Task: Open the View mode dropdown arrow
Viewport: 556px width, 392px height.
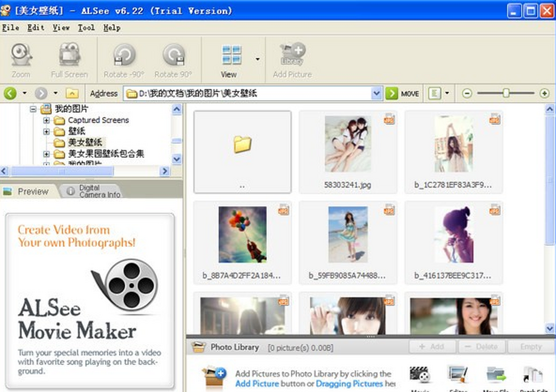Action: point(258,59)
